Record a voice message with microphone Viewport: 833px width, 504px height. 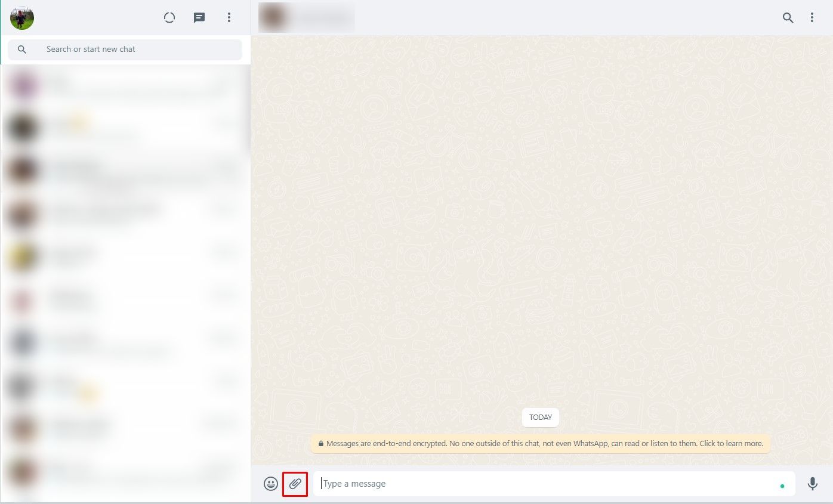812,484
